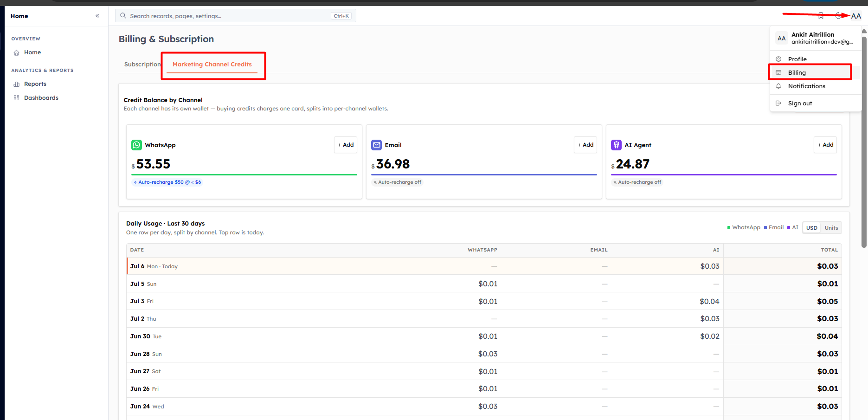The image size is (868, 420).
Task: Click the WhatsApp channel icon
Action: click(x=136, y=145)
